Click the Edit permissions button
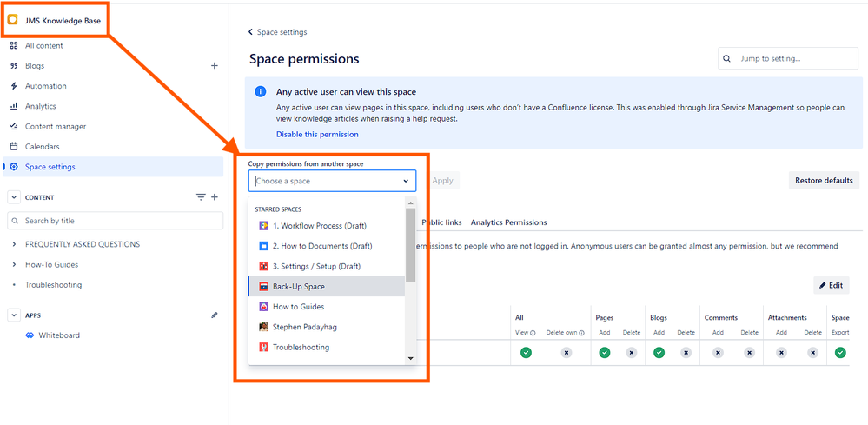 [832, 286]
